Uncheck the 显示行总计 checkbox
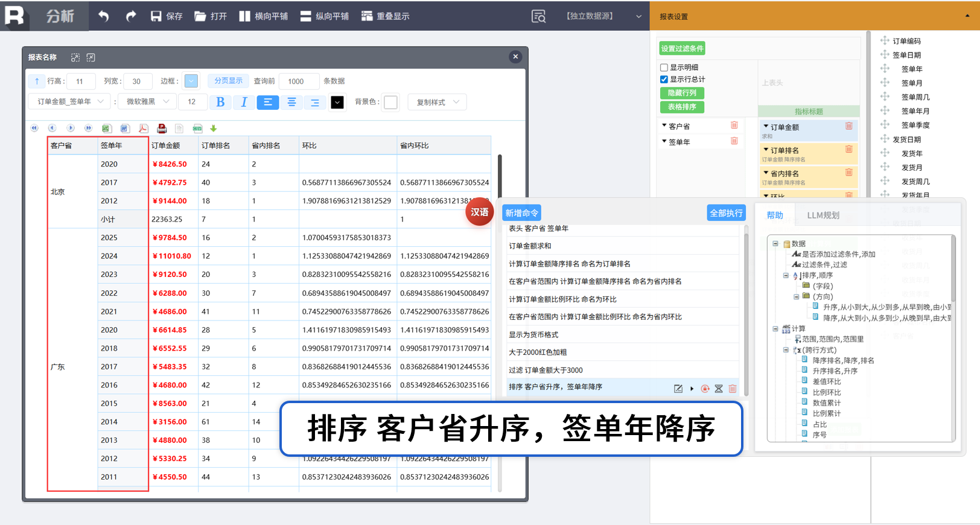 pos(664,79)
